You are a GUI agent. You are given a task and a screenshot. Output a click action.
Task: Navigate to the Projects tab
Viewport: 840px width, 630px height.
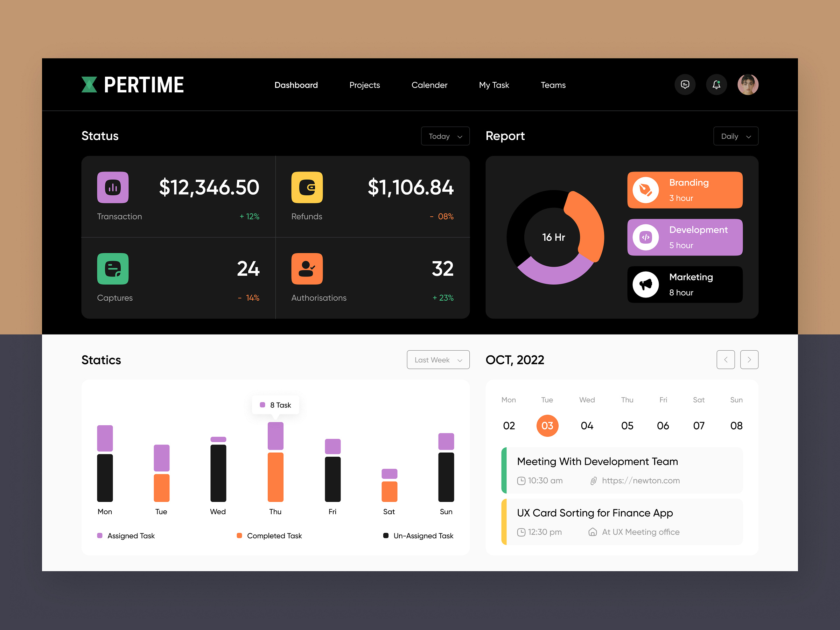[364, 85]
